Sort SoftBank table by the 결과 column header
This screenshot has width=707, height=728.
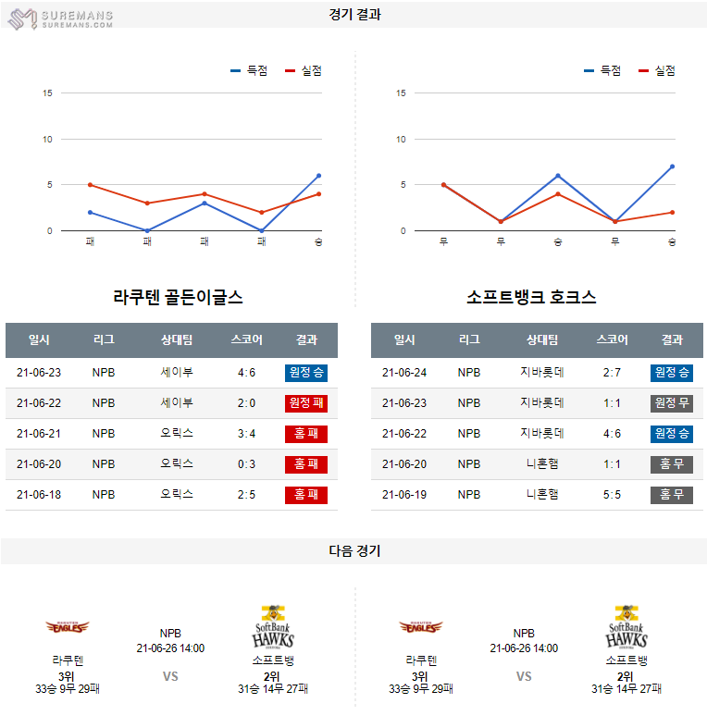click(x=672, y=340)
